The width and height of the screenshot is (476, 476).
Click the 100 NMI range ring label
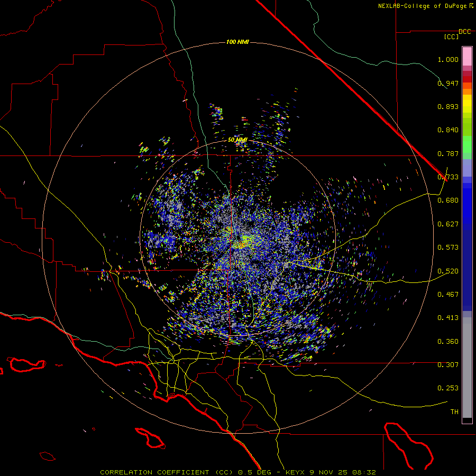237,42
